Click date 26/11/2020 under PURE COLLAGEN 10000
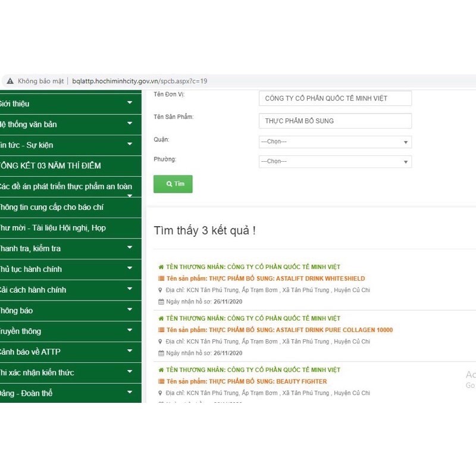Image resolution: width=476 pixels, height=476 pixels. click(228, 353)
